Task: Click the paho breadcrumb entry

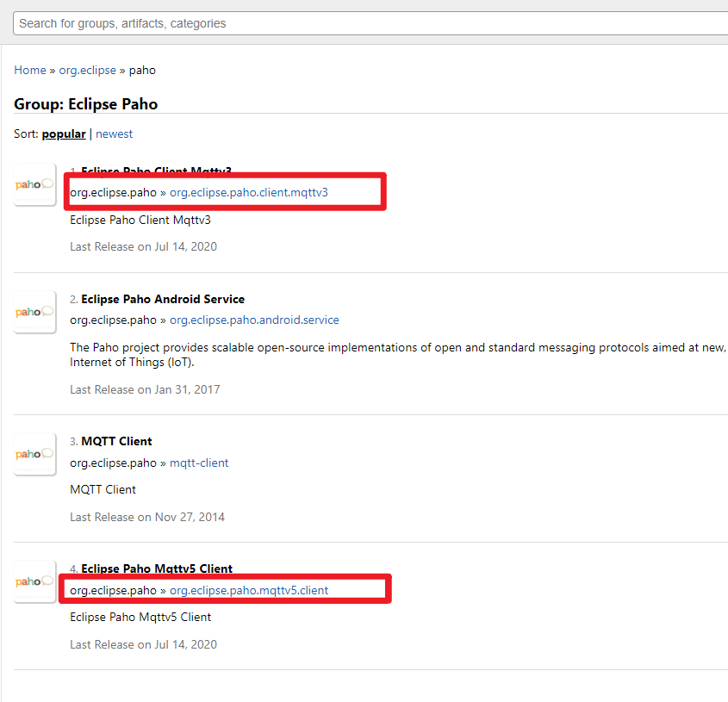Action: click(x=141, y=70)
